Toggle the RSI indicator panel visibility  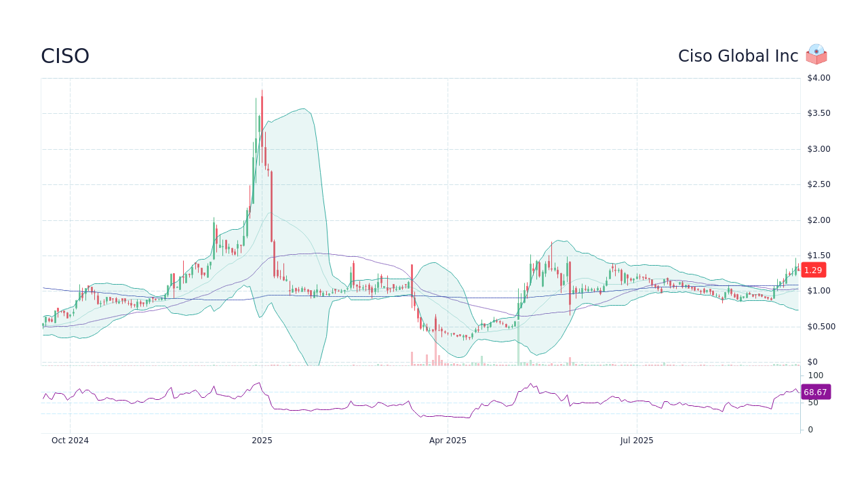pos(420,400)
